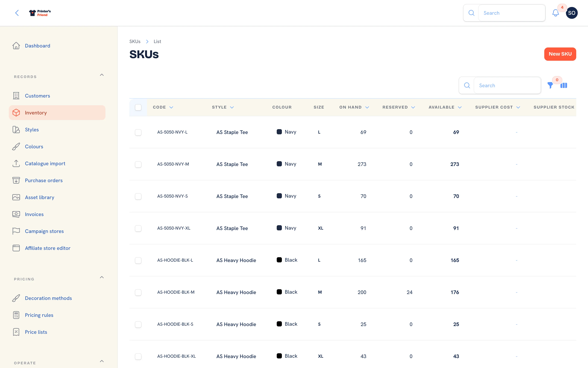Click the Navy swatch in AS-5050-NVY-XL row
This screenshot has height=368, width=588.
(279, 228)
